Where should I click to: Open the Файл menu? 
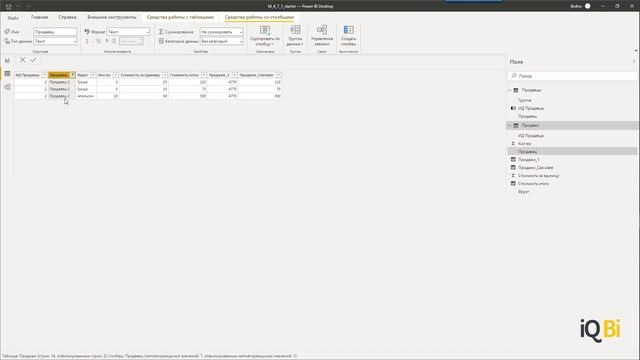[13, 18]
